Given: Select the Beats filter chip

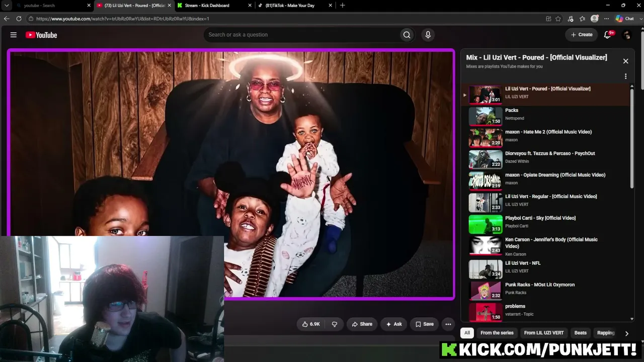Looking at the screenshot, I should [x=581, y=333].
